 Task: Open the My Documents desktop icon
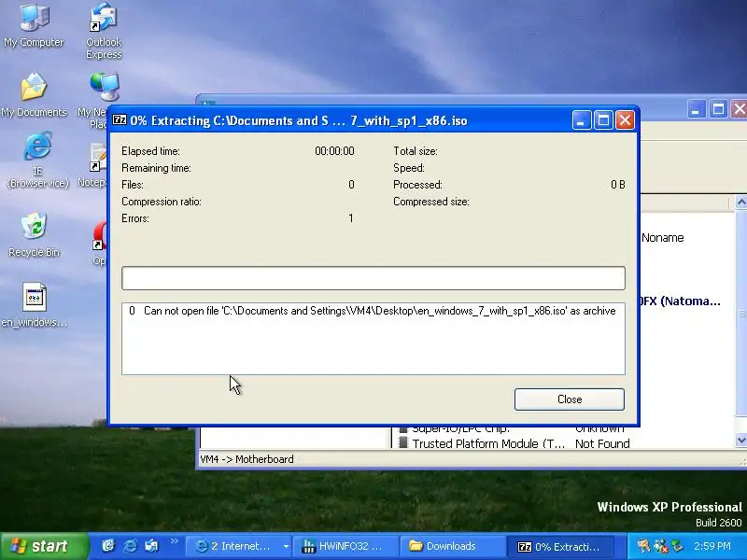34,95
